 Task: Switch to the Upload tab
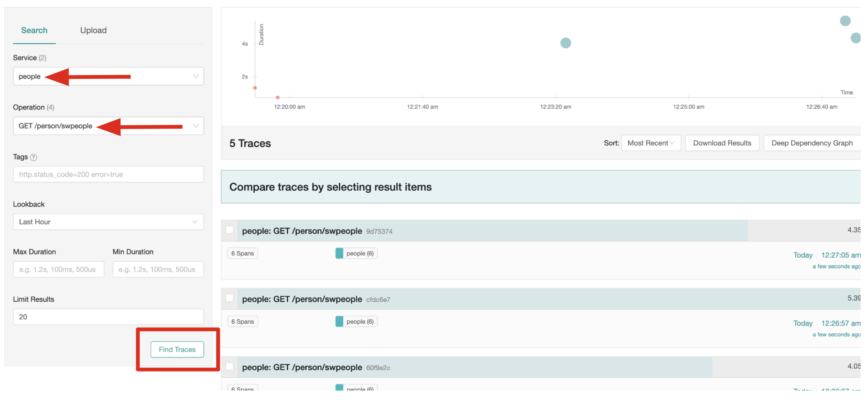coord(93,30)
